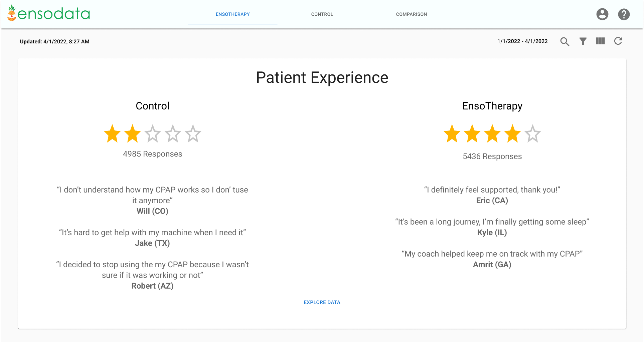Click the fifth empty star under EnsoTherapy
Screen dimensions: 644x342
[x=532, y=134]
